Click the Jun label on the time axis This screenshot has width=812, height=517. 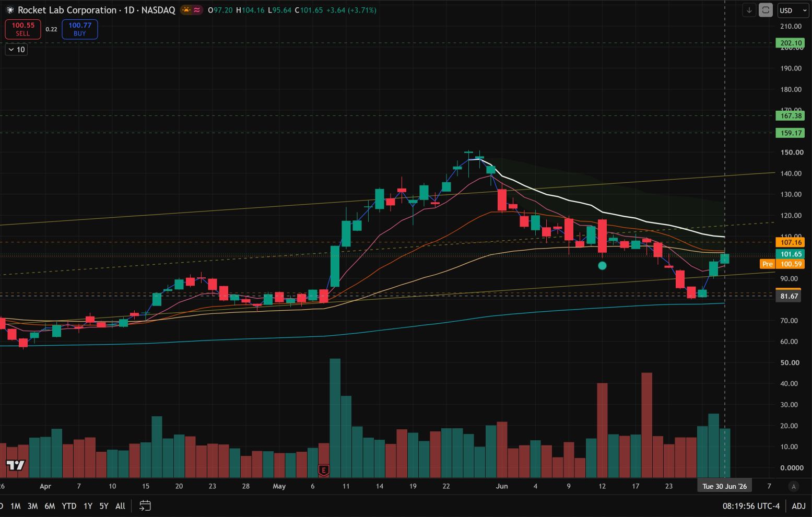click(x=502, y=486)
